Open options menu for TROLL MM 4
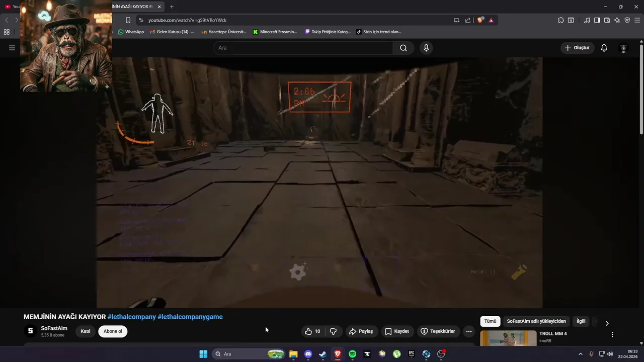644x362 pixels. click(x=612, y=334)
